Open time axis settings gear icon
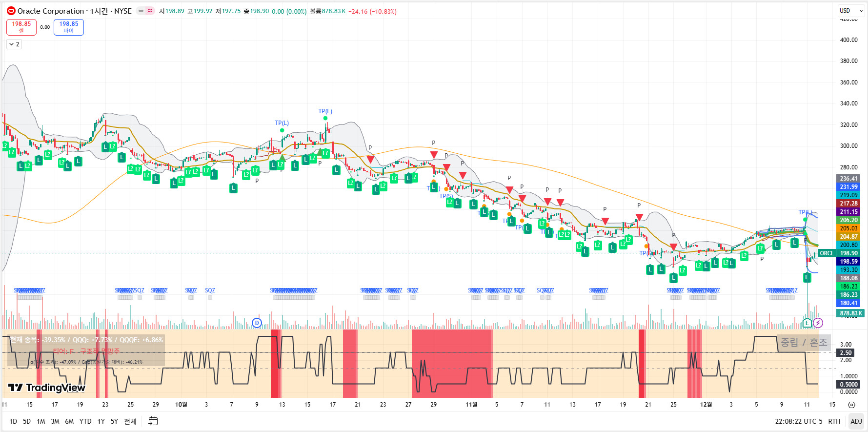The height and width of the screenshot is (432, 868). 851,405
